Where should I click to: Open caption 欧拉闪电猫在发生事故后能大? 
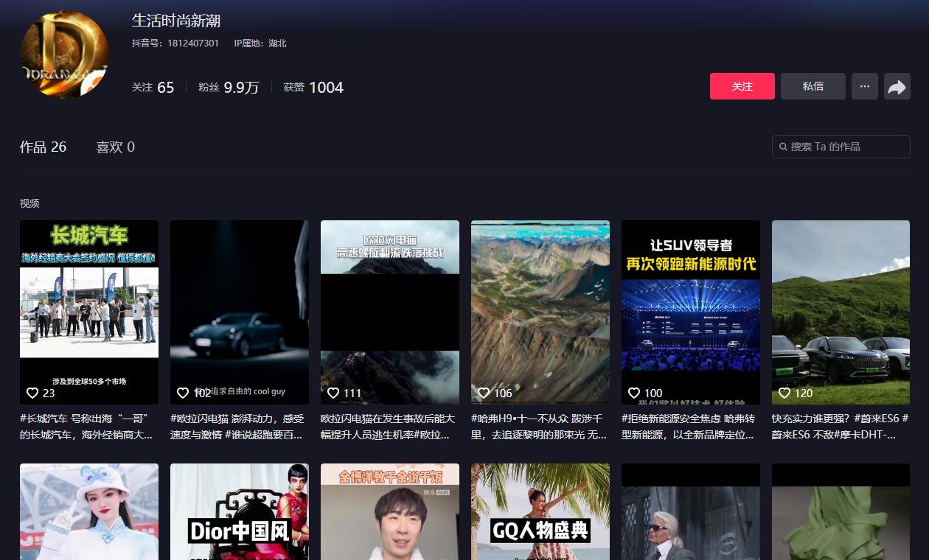(x=389, y=427)
